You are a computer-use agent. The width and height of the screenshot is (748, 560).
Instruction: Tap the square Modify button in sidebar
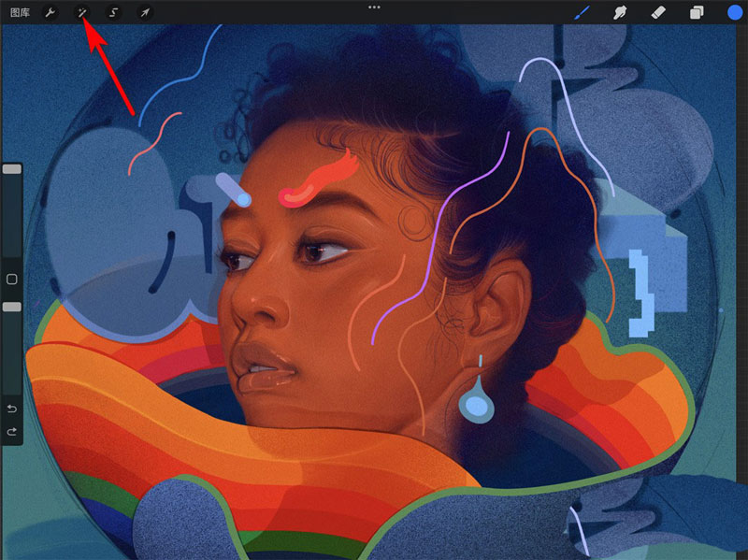click(x=12, y=279)
